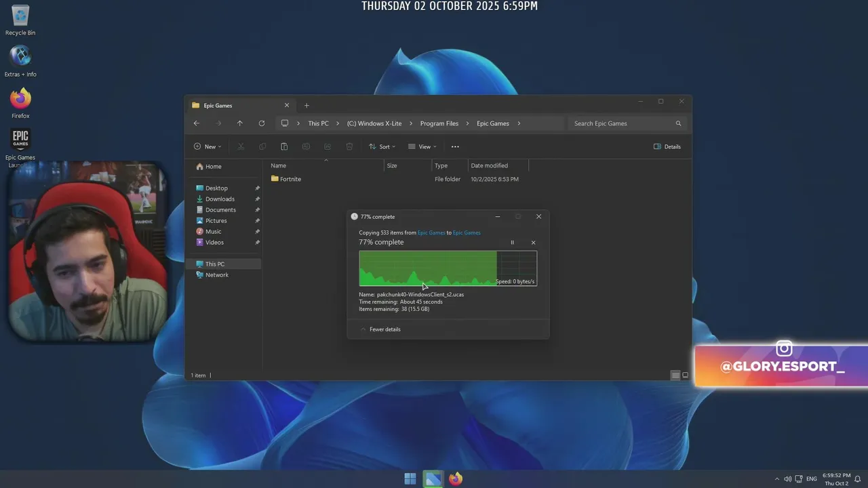Click the Cut toolbar icon
This screenshot has width=868, height=488.
[241, 146]
